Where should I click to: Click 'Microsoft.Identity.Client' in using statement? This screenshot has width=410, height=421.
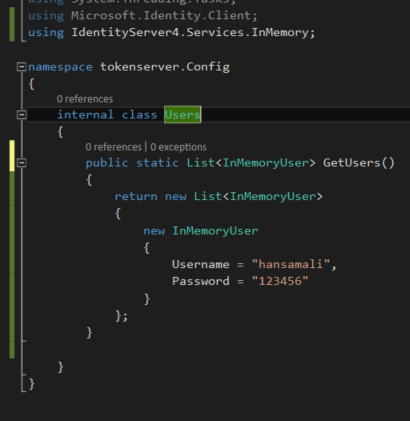coord(161,15)
